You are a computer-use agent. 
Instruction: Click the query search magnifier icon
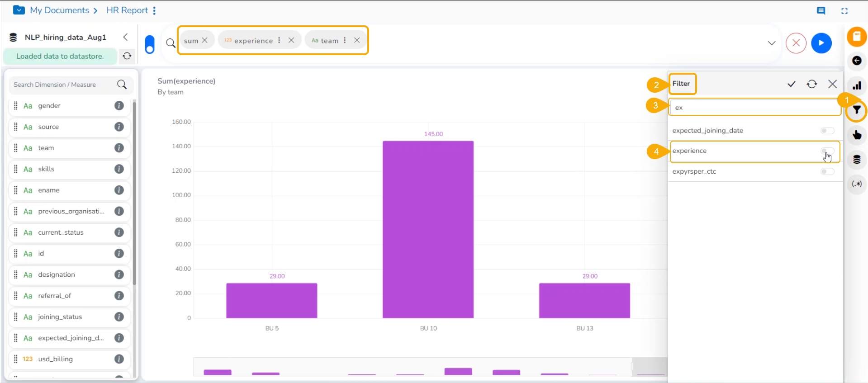(x=171, y=43)
